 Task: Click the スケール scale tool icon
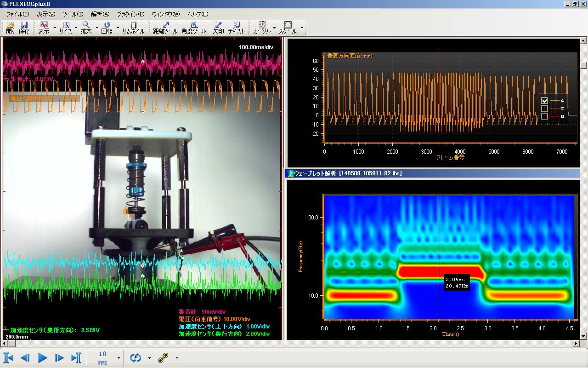point(288,28)
